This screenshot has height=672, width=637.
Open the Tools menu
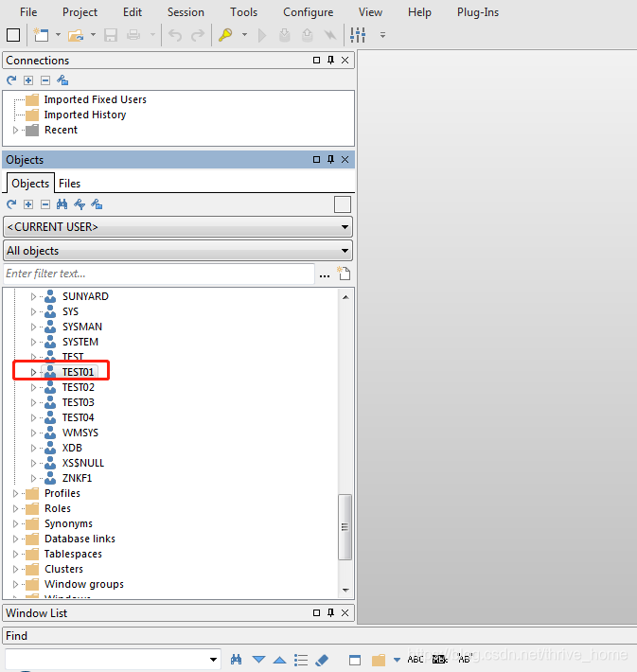coord(243,12)
